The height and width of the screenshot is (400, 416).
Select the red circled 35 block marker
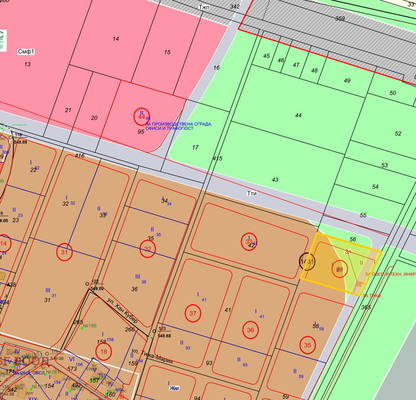coord(307,345)
